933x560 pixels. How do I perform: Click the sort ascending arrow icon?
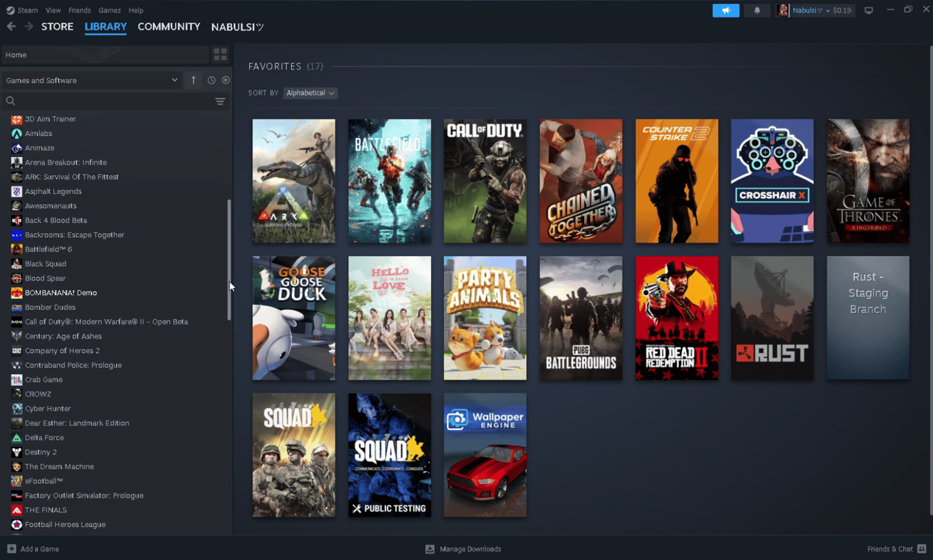click(193, 80)
